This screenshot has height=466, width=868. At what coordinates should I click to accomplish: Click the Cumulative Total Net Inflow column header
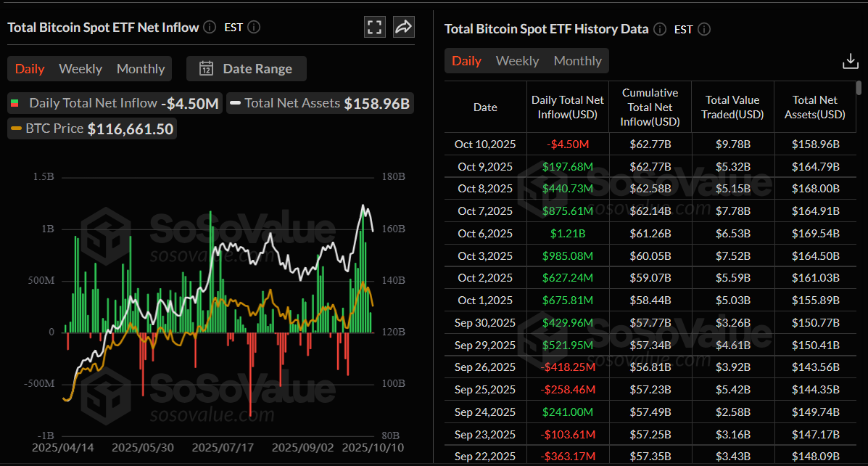tap(650, 107)
